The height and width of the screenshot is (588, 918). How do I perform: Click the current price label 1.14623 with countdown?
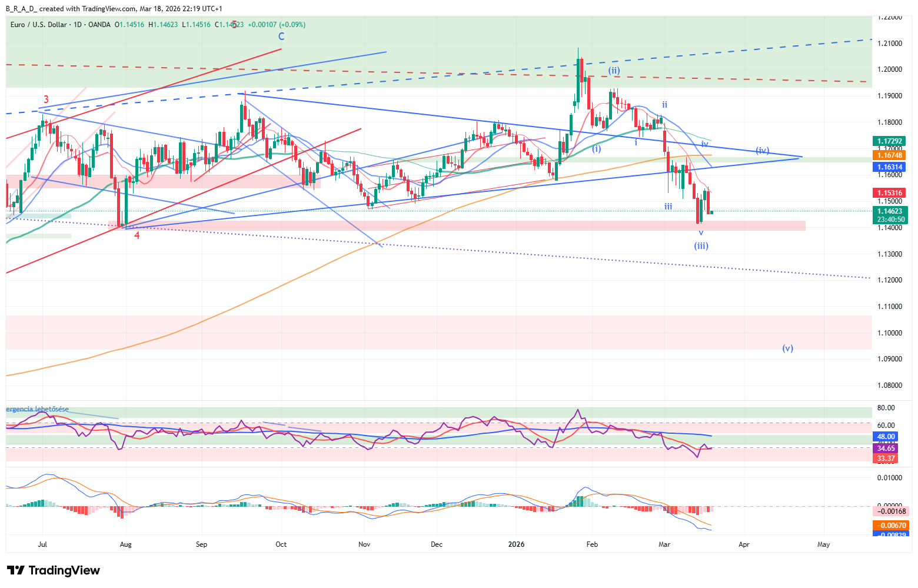click(890, 215)
